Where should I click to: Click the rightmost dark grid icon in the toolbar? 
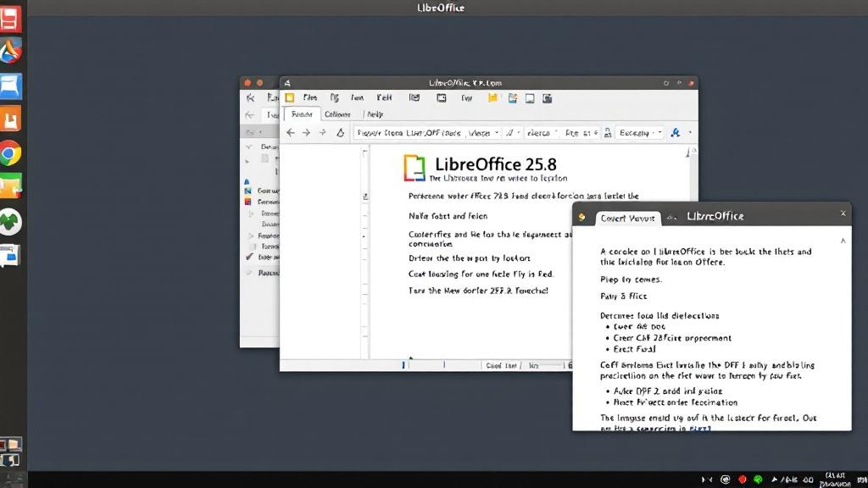(547, 98)
